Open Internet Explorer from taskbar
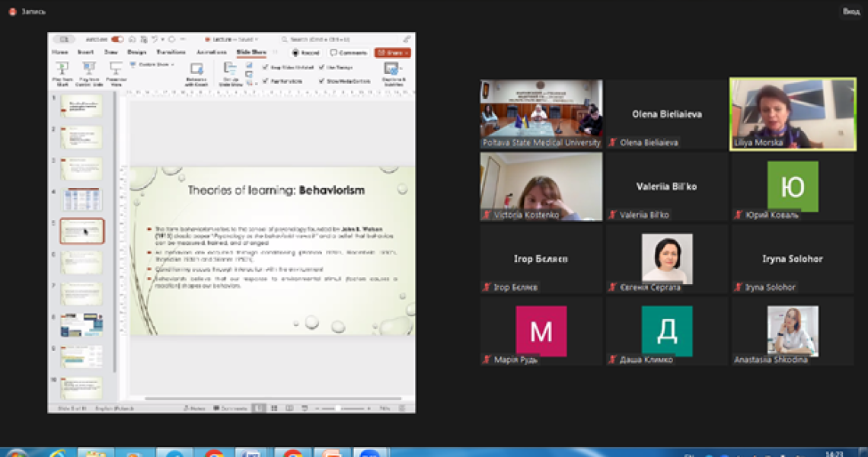Viewport: 868px width, 457px height. [x=58, y=453]
